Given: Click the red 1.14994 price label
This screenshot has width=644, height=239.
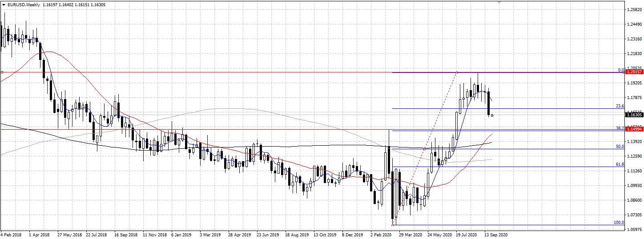Looking at the screenshot, I should pyautogui.click(x=634, y=129).
